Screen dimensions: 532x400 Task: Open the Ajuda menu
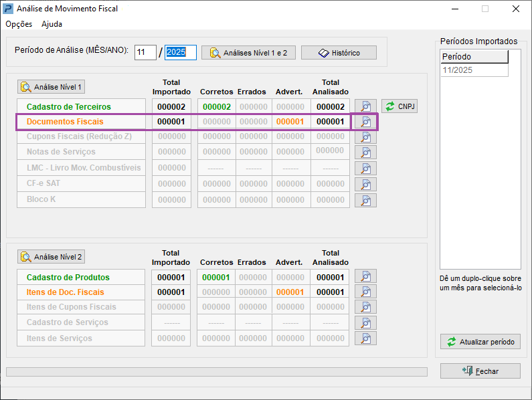point(52,24)
